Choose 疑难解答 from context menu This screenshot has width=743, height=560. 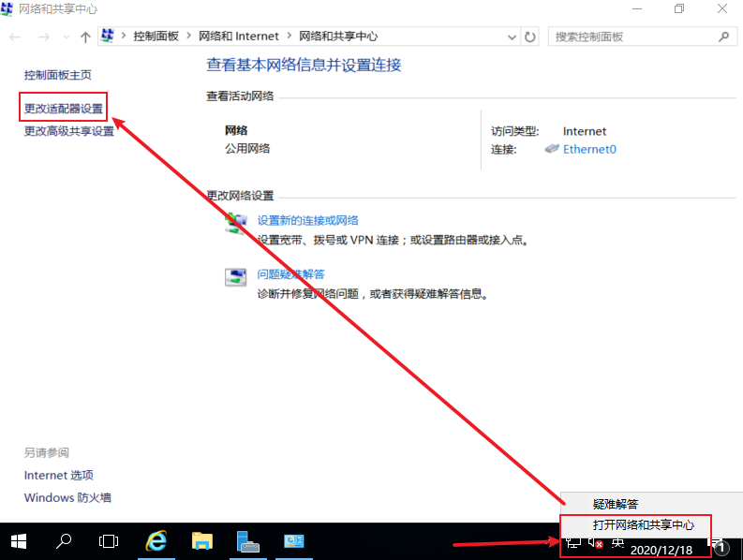[x=616, y=504]
